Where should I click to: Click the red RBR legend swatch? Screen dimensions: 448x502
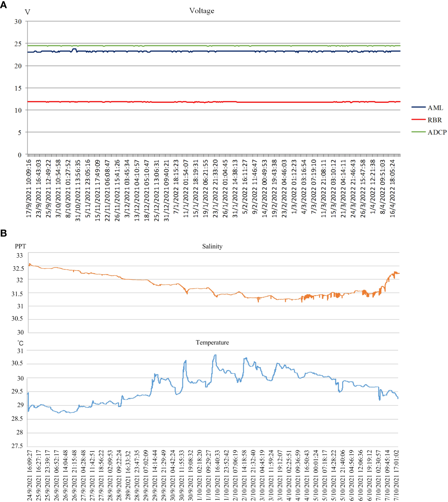[x=418, y=119]
